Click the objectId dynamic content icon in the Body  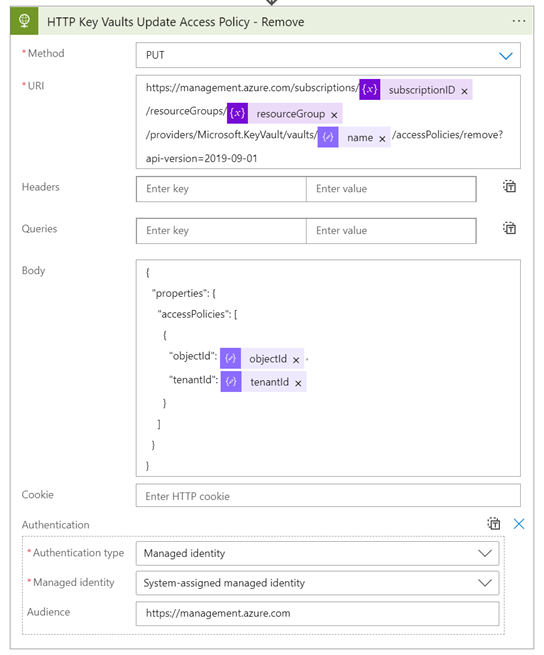pyautogui.click(x=231, y=358)
